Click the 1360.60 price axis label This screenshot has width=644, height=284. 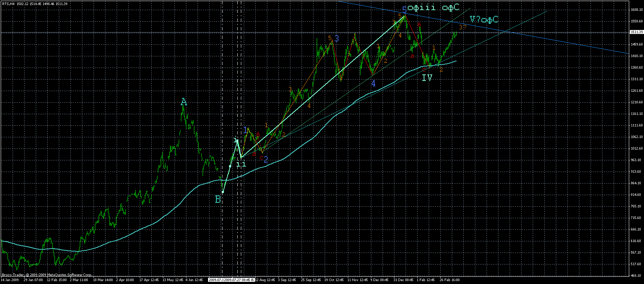[x=636, y=68]
